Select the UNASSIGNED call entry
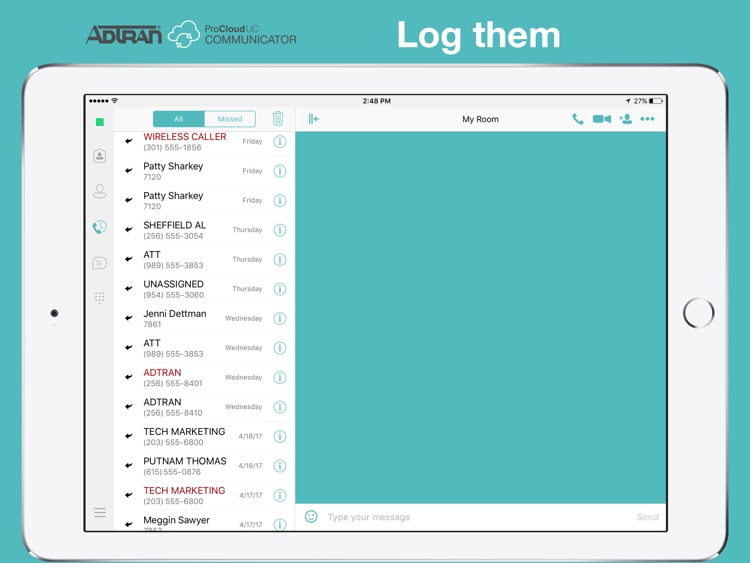The width and height of the screenshot is (750, 563). pos(204,289)
